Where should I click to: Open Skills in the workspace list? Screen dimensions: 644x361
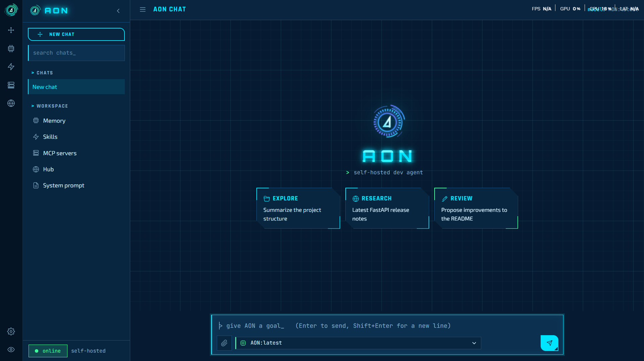77,137
